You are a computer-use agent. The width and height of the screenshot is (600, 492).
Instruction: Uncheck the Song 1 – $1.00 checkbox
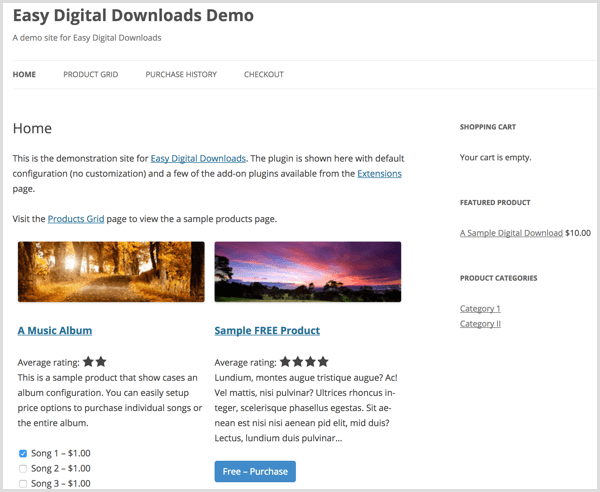tap(23, 453)
